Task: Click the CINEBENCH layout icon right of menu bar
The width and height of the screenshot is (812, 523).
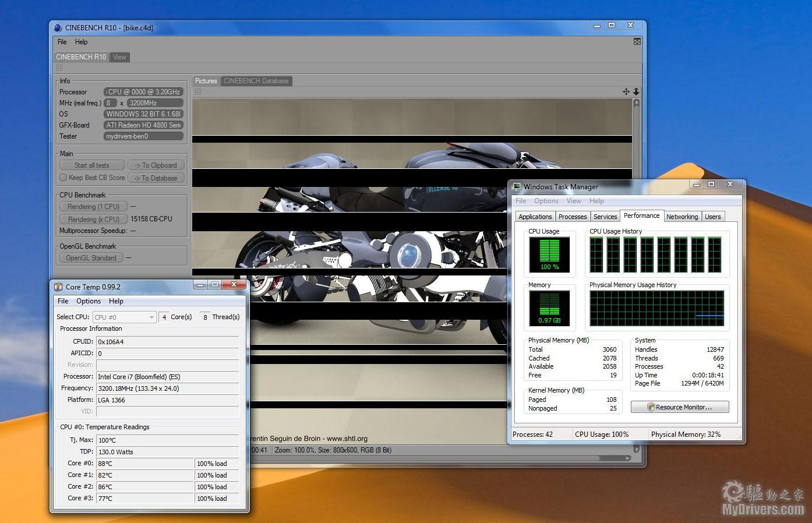Action: tap(637, 41)
